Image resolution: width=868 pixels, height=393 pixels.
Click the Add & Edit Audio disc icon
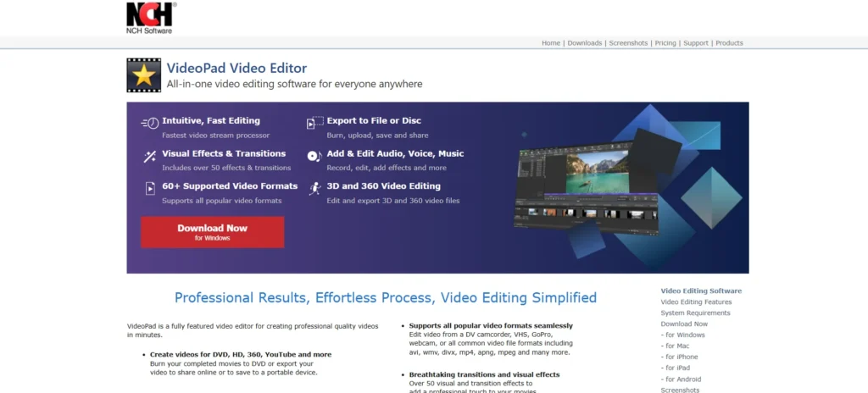[x=315, y=156]
